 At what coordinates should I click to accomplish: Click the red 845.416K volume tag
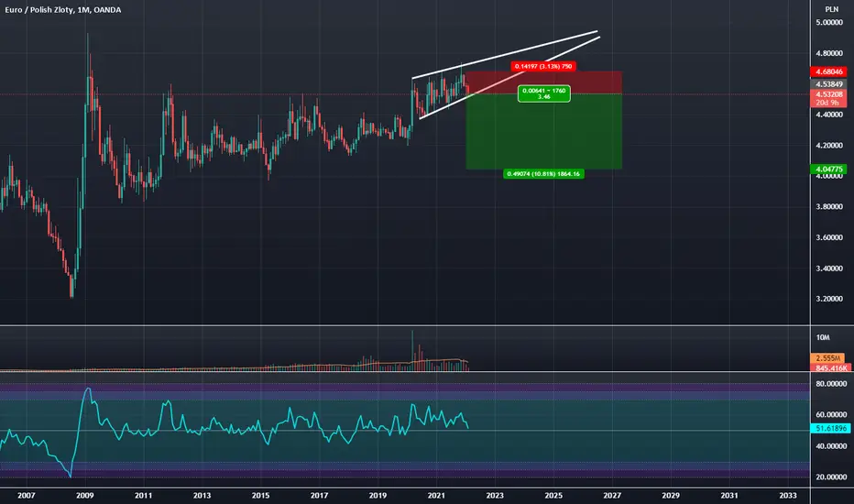click(828, 368)
